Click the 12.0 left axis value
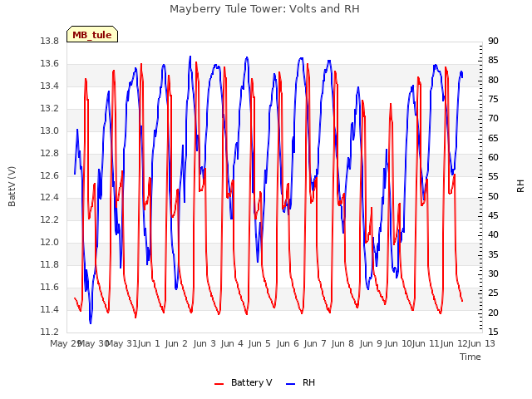This screenshot has height=399, width=532. 50,242
